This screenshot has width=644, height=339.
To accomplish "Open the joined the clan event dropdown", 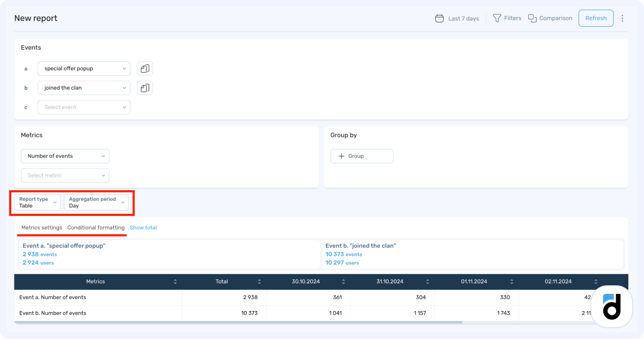I will [84, 88].
